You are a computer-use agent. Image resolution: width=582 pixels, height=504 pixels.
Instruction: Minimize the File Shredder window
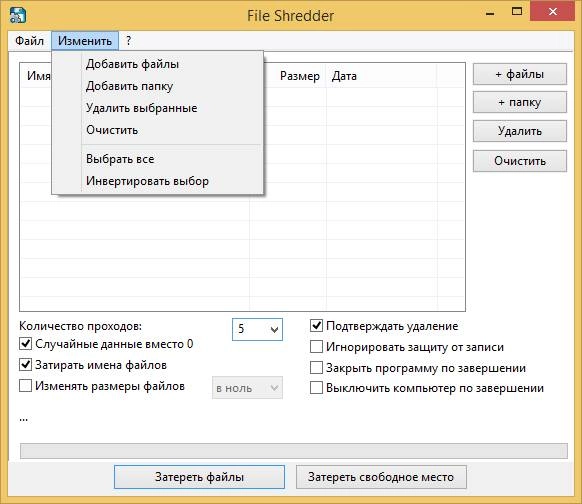click(490, 13)
